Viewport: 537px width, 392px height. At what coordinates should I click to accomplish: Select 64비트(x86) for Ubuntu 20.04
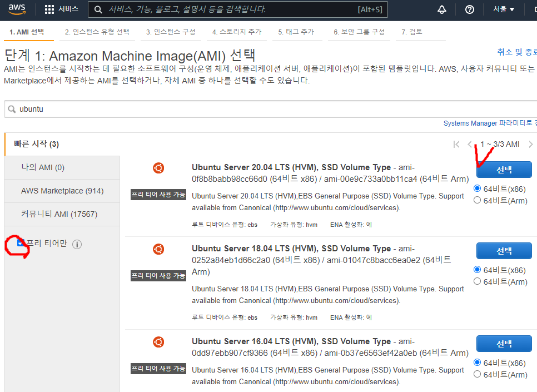pos(477,188)
